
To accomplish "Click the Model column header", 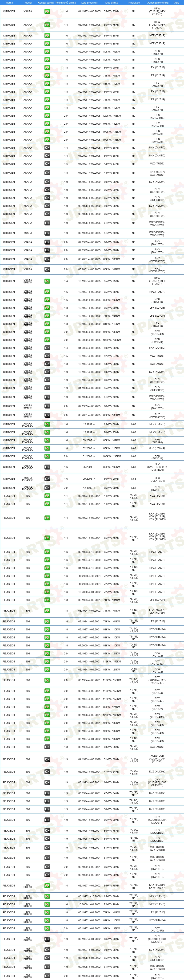I will tap(28, 2).
